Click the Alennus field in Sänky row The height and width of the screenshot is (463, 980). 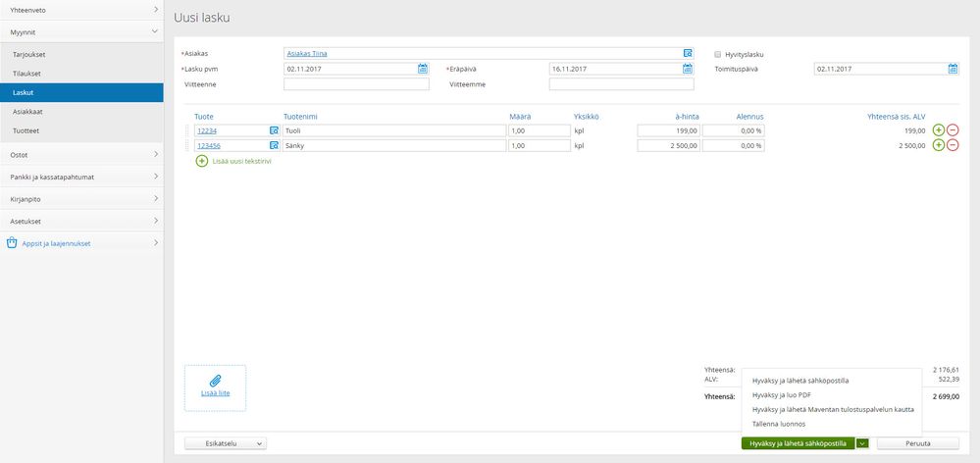[734, 145]
